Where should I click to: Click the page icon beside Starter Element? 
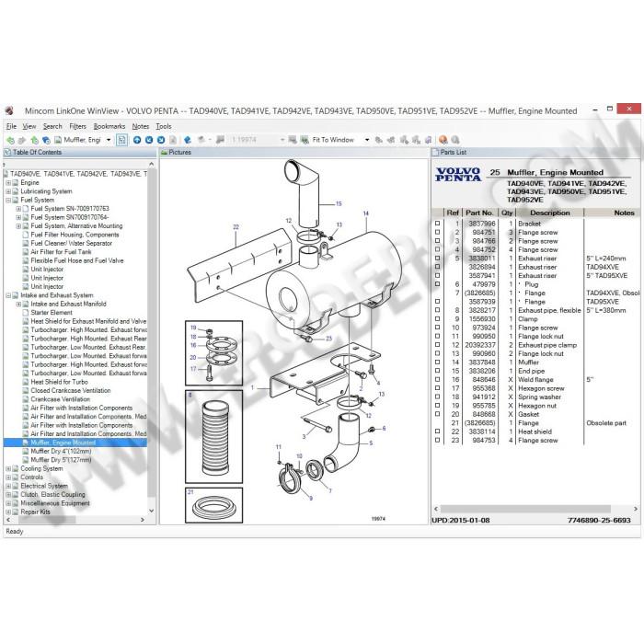point(26,313)
